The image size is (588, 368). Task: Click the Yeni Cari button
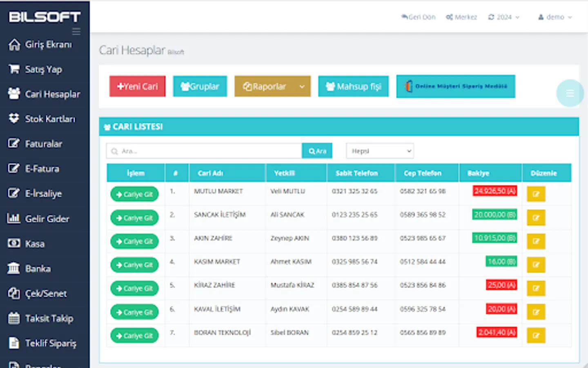click(137, 86)
